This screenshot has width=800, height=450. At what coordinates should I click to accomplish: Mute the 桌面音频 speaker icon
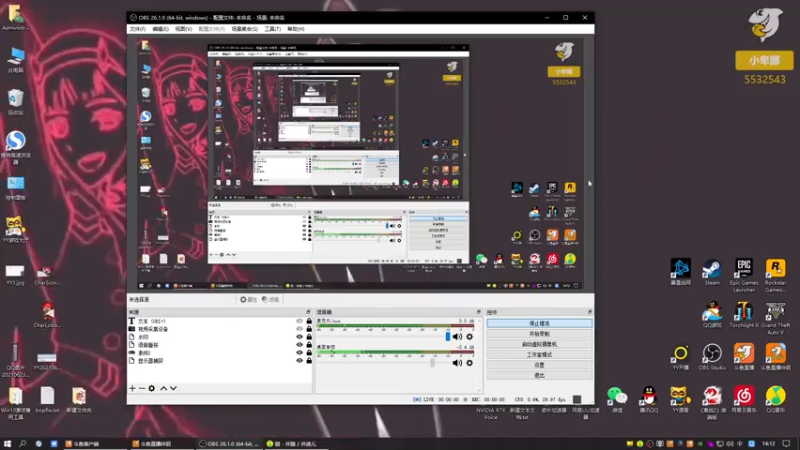457,363
